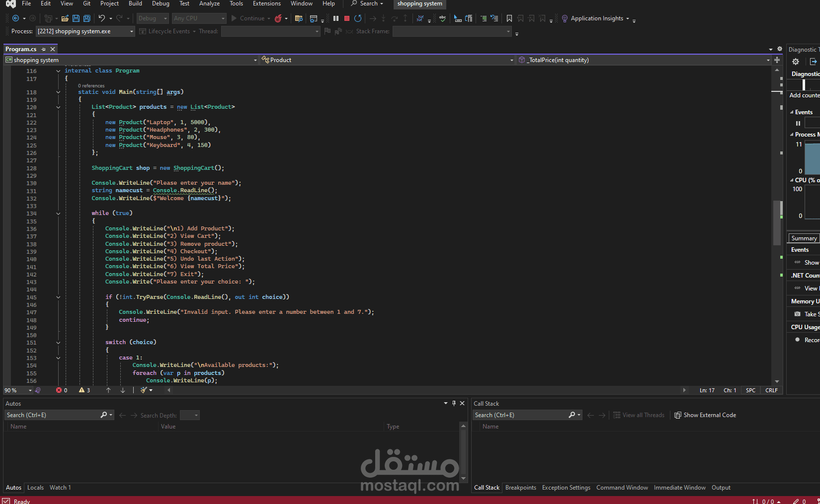
Task: Toggle bookmark on current line
Action: click(509, 18)
